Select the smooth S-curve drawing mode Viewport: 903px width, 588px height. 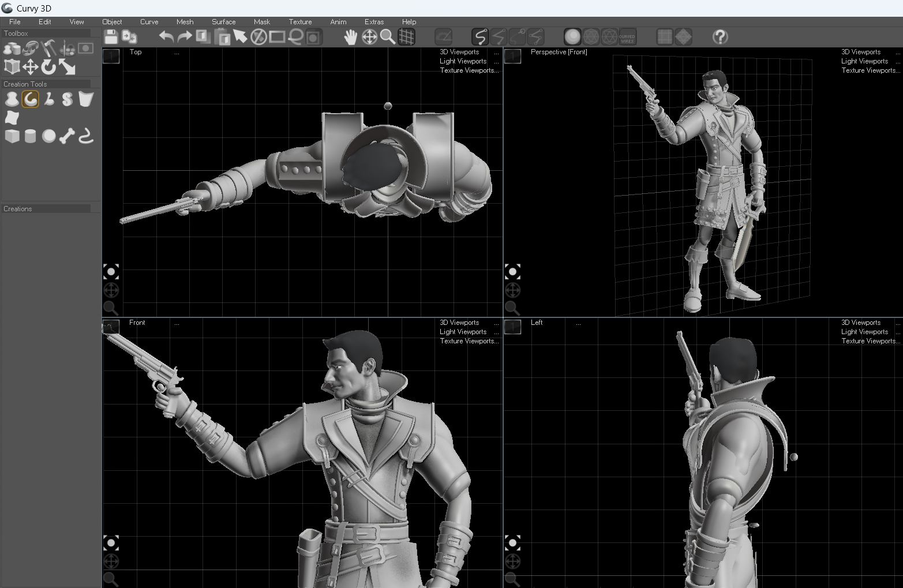tap(480, 37)
